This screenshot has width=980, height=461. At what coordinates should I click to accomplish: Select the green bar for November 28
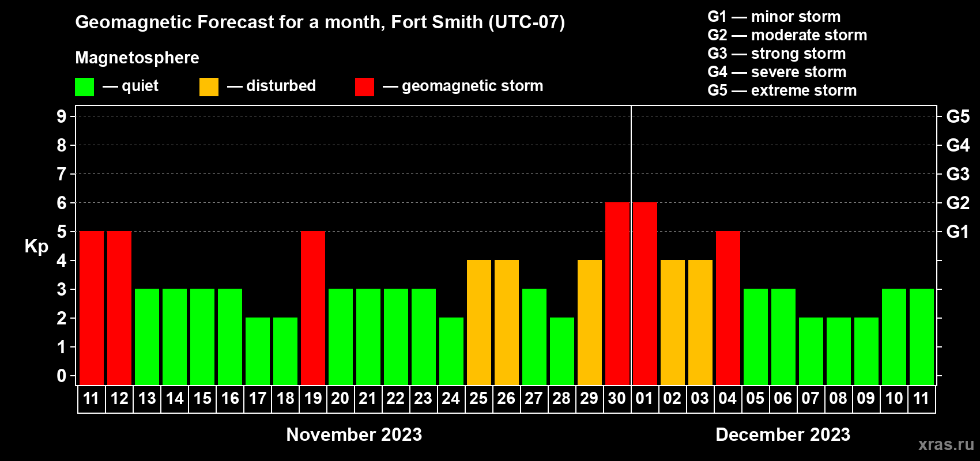click(562, 351)
